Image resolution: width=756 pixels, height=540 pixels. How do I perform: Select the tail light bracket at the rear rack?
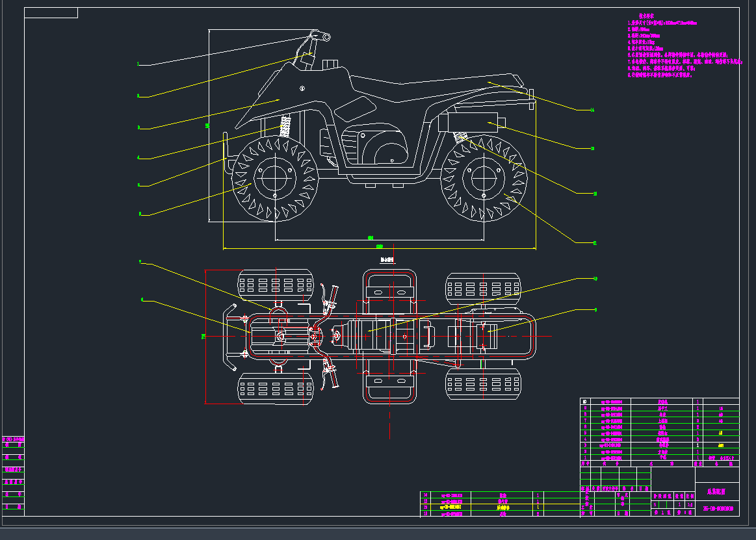click(x=532, y=99)
